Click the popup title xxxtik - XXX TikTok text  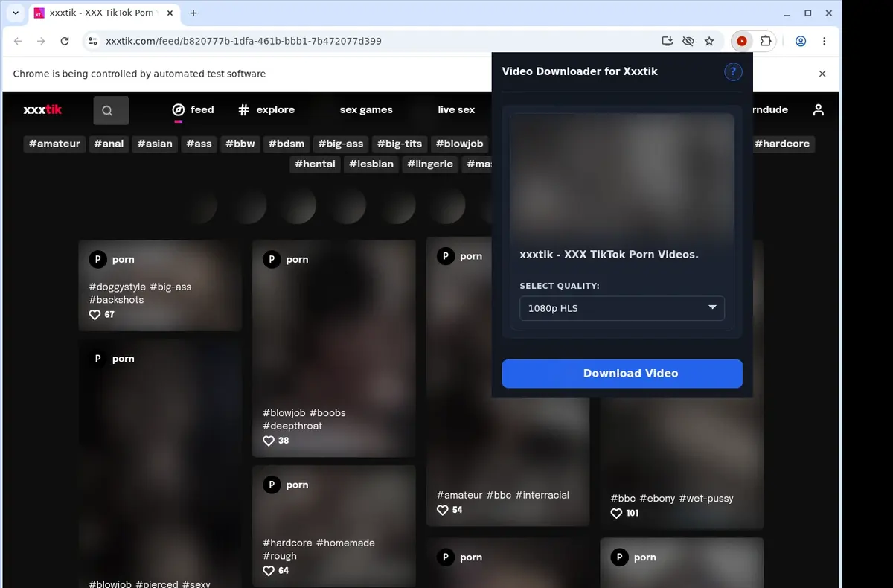(609, 255)
